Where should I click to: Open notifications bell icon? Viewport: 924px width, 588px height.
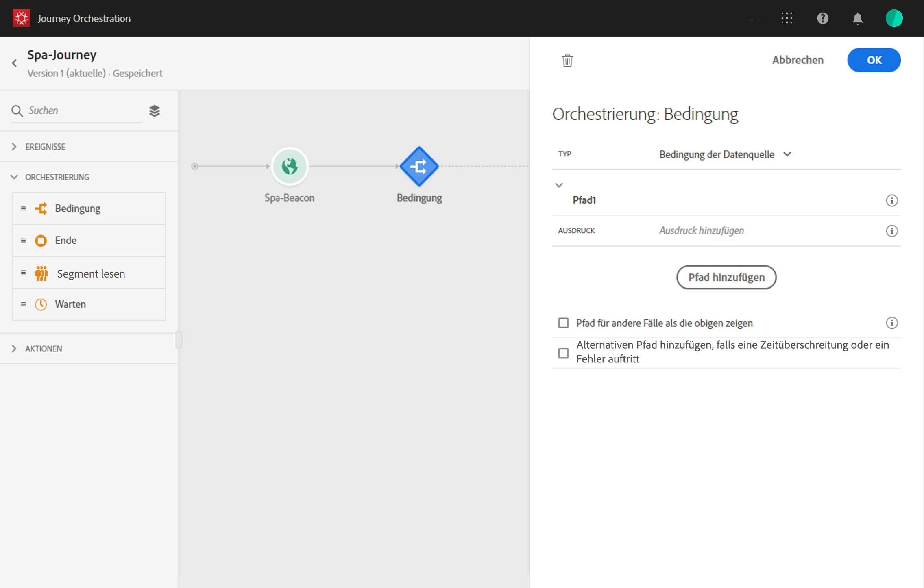coord(858,18)
